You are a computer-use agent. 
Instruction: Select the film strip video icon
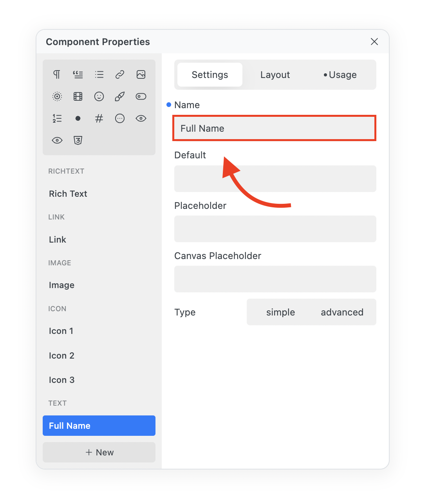(78, 96)
